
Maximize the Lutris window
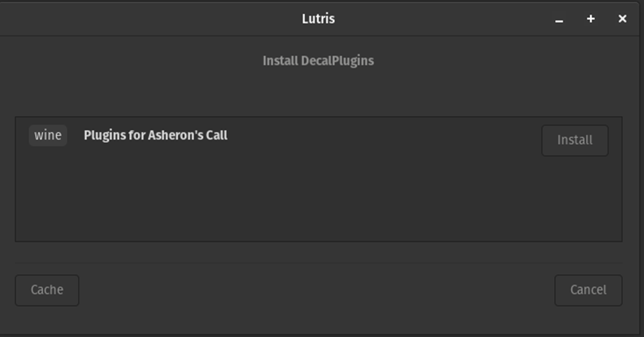591,19
